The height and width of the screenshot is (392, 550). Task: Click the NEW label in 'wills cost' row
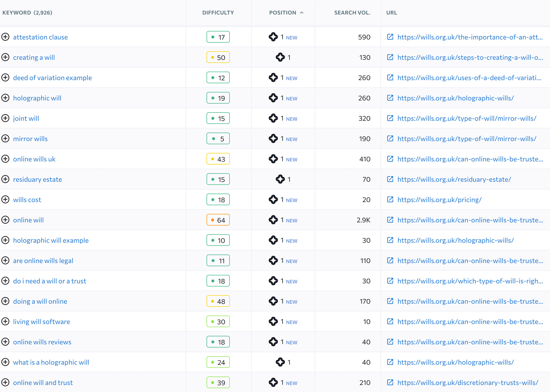[291, 200]
